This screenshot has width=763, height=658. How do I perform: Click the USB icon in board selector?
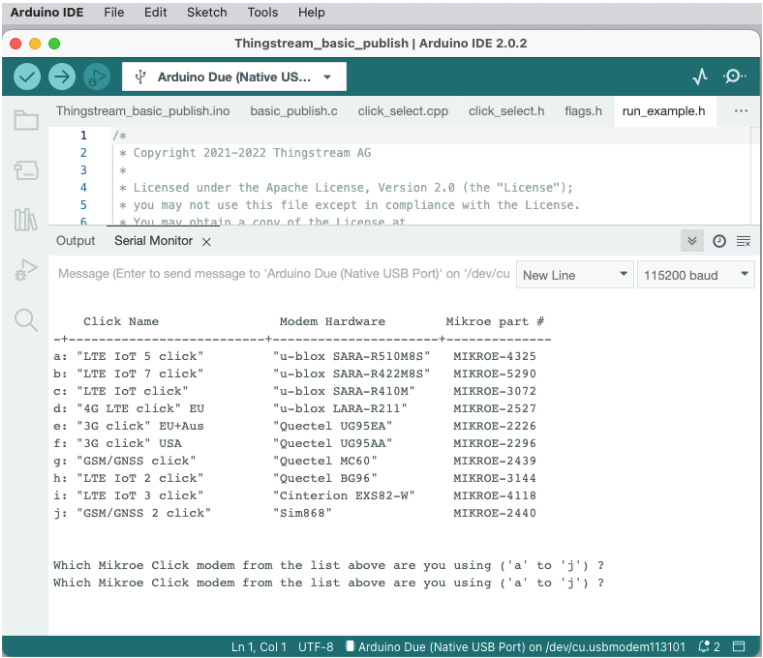coord(140,77)
